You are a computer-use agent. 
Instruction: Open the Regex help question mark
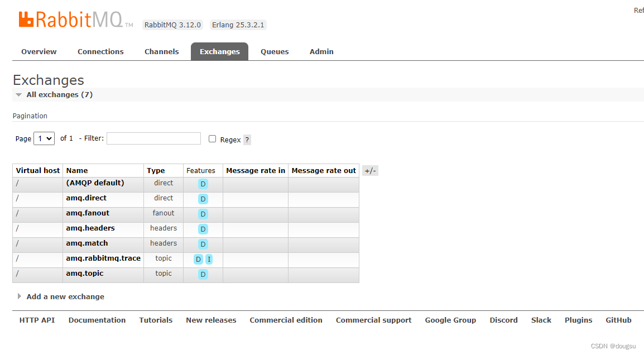247,140
